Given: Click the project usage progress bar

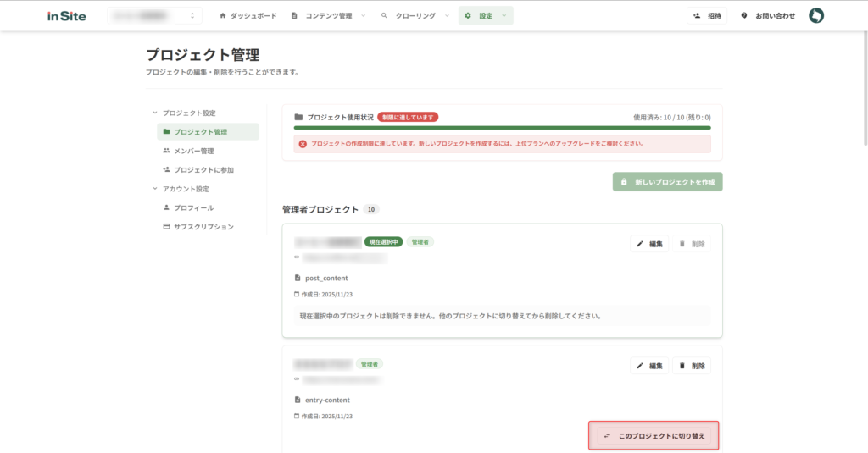Looking at the screenshot, I should click(502, 128).
